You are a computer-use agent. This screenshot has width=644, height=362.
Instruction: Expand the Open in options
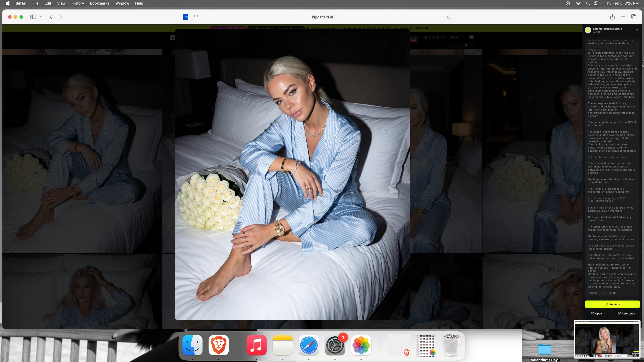[x=598, y=314]
